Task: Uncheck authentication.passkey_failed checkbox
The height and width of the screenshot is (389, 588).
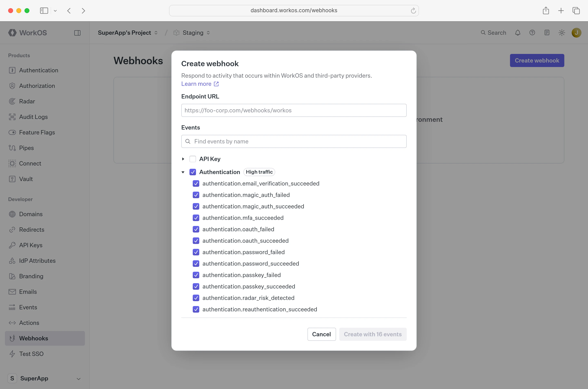Action: (x=196, y=275)
